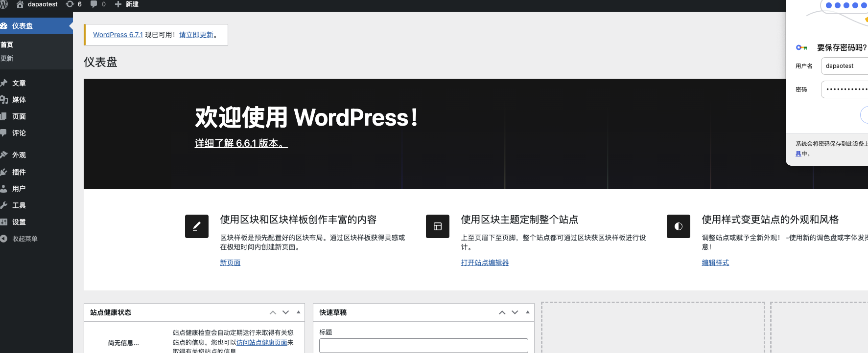The image size is (868, 353).
Task: Click heading 使用区块主题定制整个站点
Action: click(519, 220)
